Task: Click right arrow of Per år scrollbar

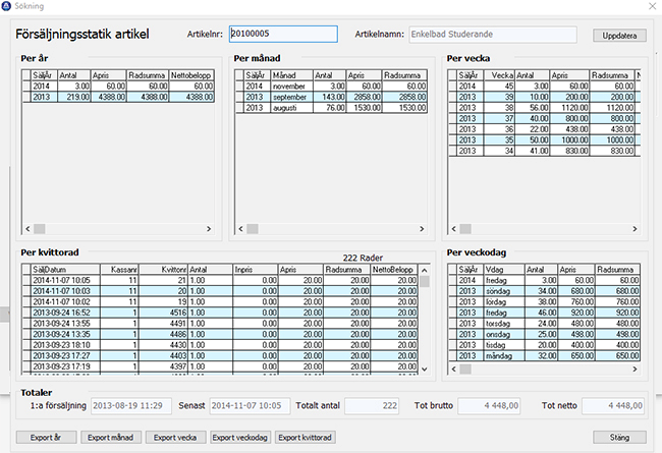Action: tap(209, 229)
